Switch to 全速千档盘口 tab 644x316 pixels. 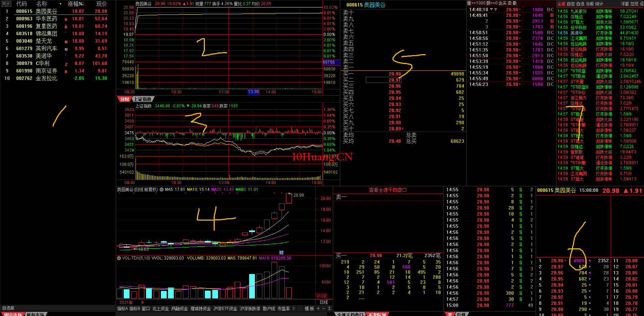[350, 314]
